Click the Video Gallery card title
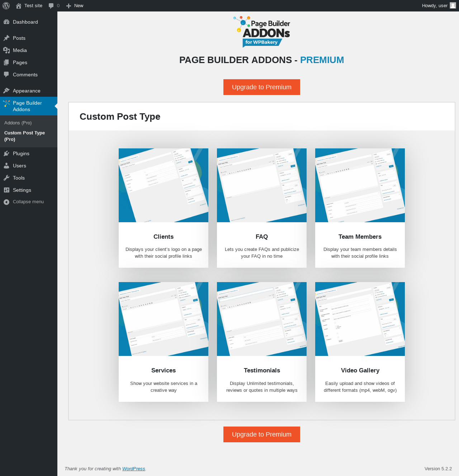This screenshot has width=459, height=476. [x=360, y=370]
